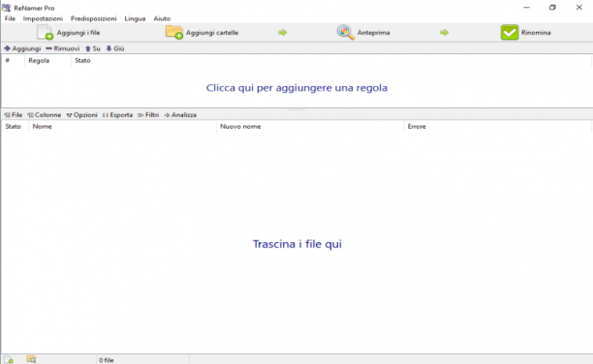Open the Filtri dropdown
Screen dimensions: 593x364
tap(148, 115)
